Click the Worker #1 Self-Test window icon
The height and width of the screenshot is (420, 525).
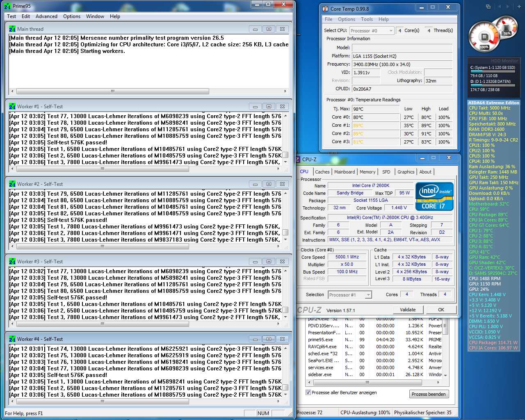(12, 106)
